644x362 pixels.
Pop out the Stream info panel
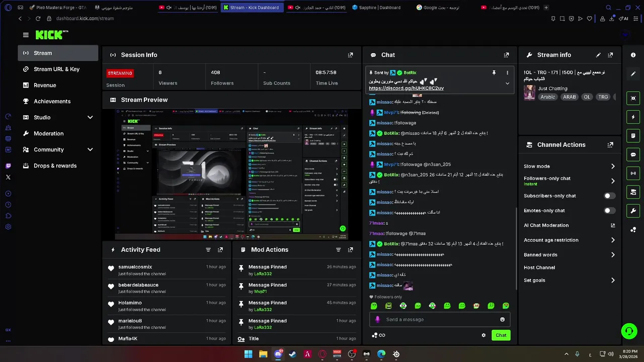(x=610, y=55)
